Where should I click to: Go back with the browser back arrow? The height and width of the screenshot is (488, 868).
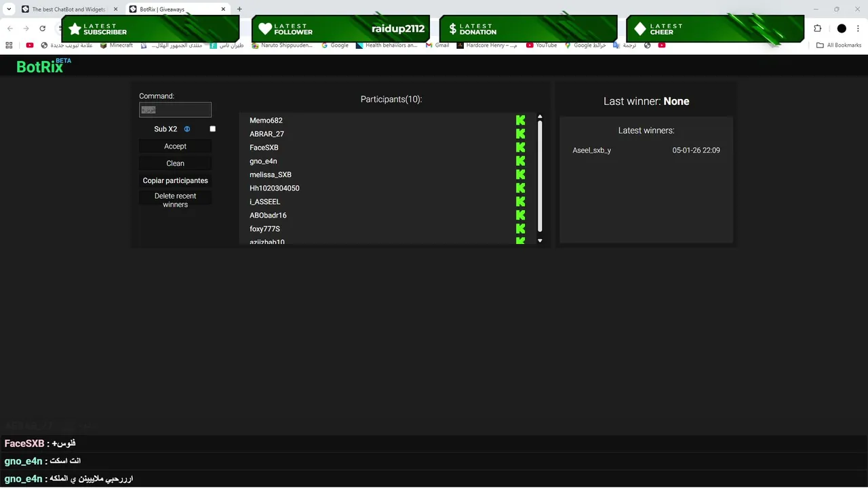[9, 28]
